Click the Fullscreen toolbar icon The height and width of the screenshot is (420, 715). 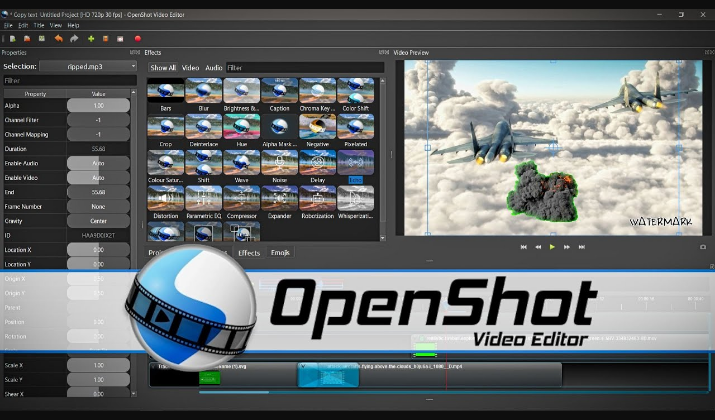click(x=120, y=39)
